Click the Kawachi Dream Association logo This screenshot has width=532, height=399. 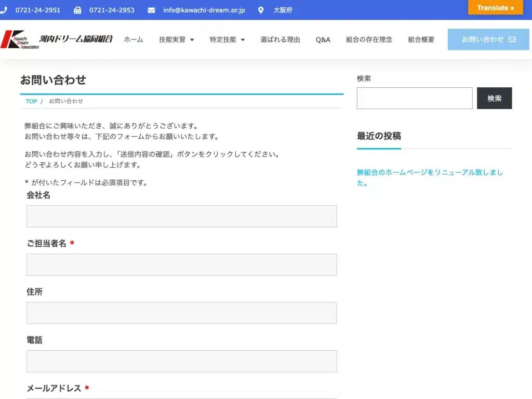(20, 39)
